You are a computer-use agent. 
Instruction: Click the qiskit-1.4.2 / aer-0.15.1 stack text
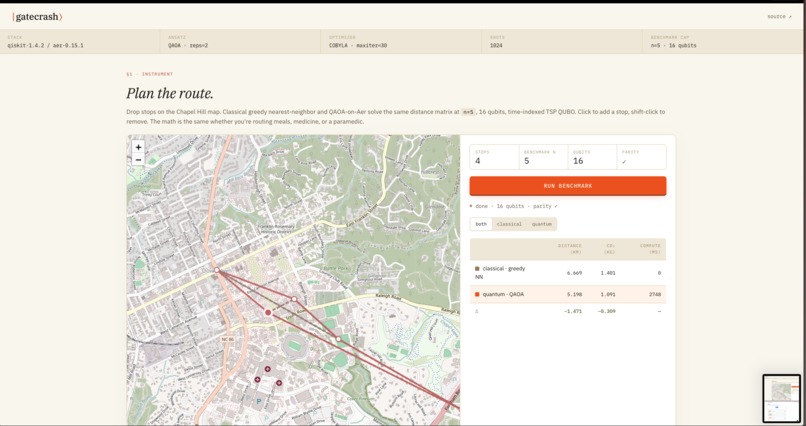coord(45,46)
